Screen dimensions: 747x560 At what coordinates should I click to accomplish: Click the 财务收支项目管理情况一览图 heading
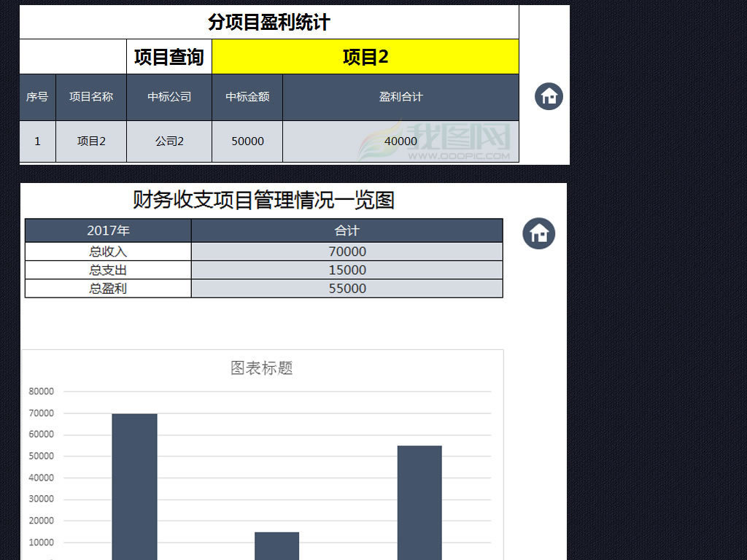point(263,200)
